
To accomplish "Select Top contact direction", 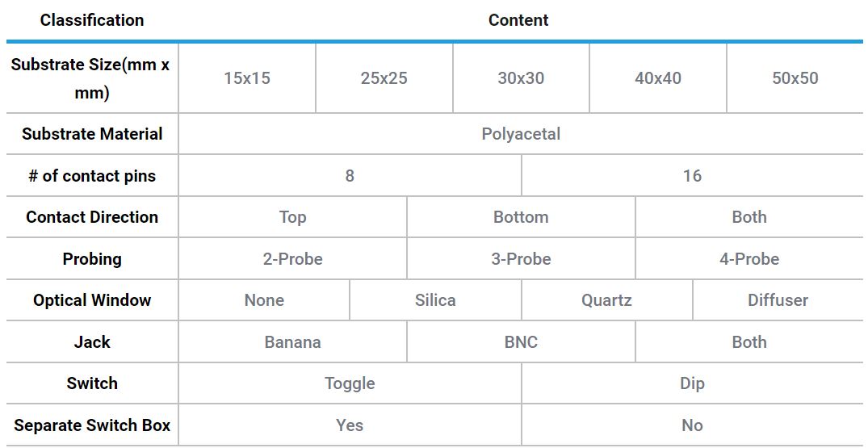I will (x=293, y=217).
